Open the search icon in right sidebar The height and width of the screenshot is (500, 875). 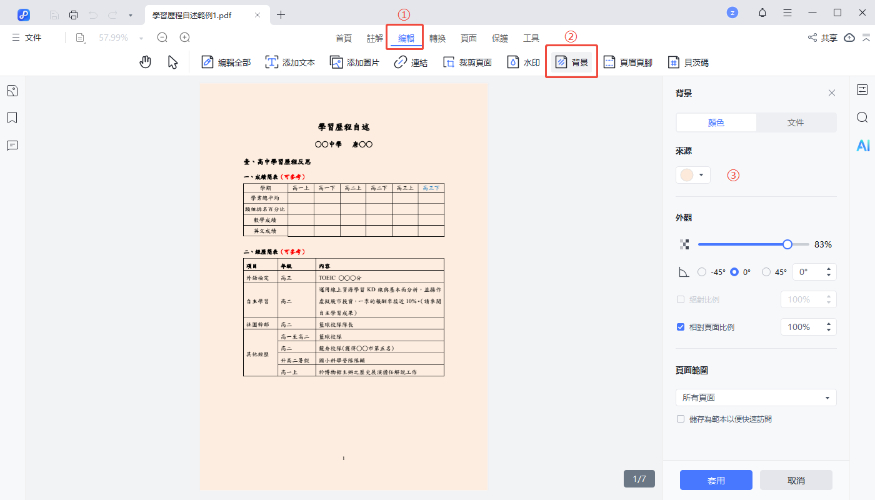pyautogui.click(x=862, y=117)
